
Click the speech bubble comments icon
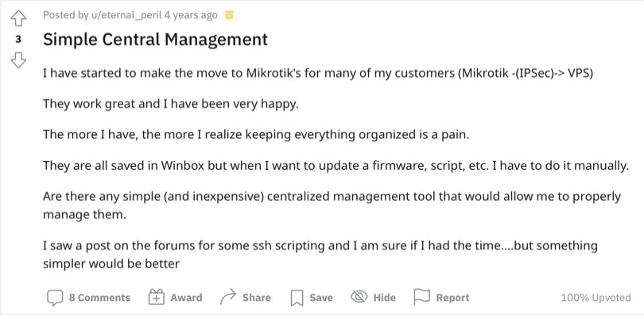tap(55, 298)
